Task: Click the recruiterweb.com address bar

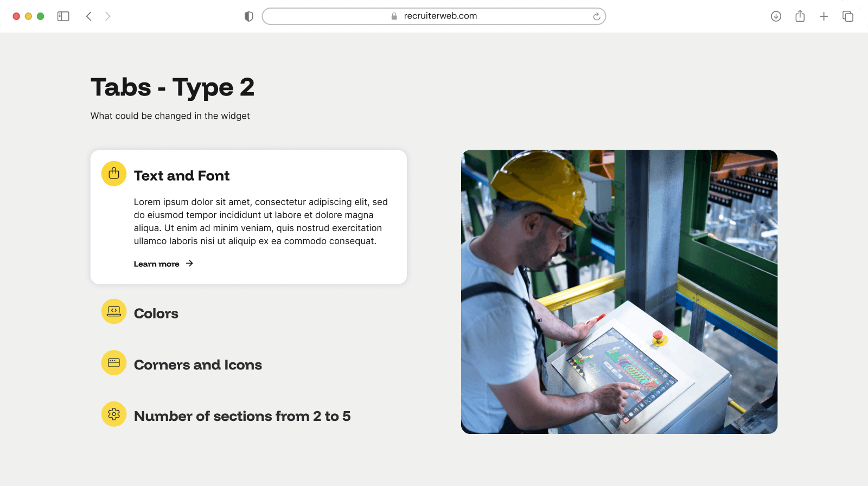Action: click(434, 16)
